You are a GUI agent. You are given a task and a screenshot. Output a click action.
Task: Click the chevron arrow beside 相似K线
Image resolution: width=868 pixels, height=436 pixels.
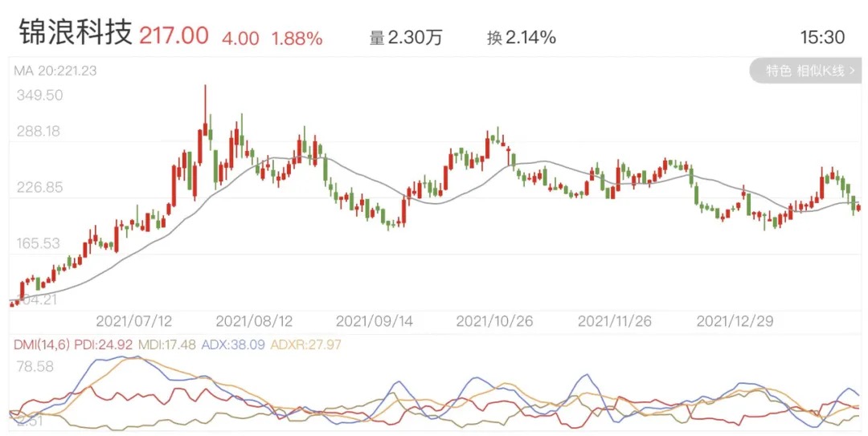[852, 71]
